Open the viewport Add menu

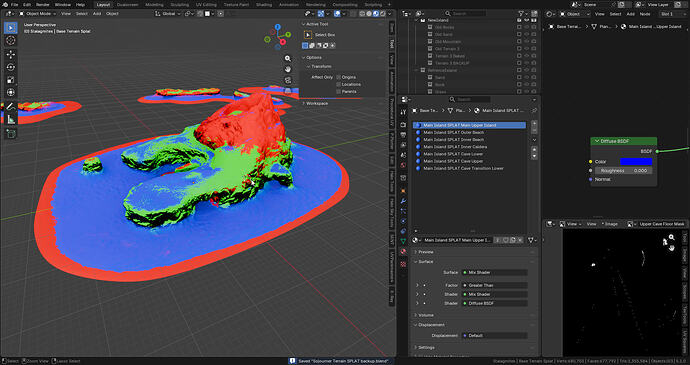point(97,14)
